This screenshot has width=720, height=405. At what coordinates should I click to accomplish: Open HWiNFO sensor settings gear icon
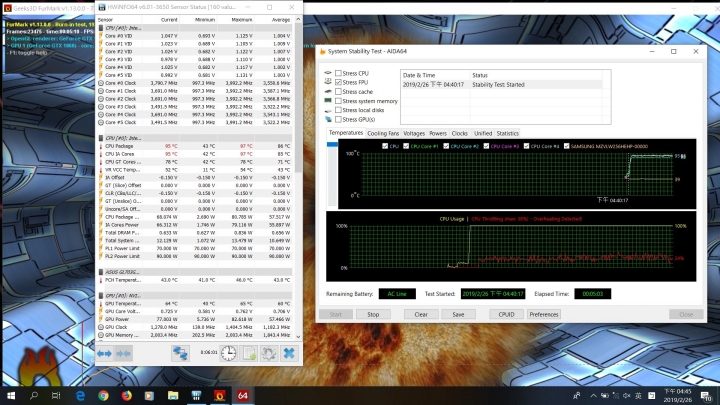pyautogui.click(x=269, y=353)
